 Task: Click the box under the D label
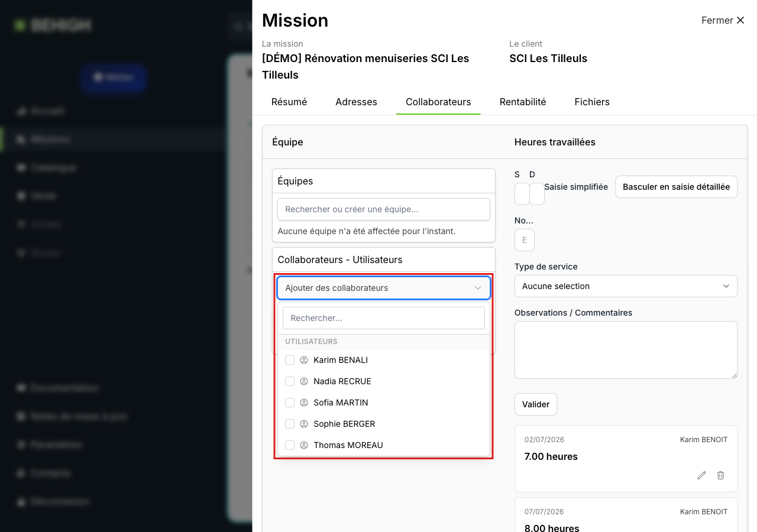[537, 194]
